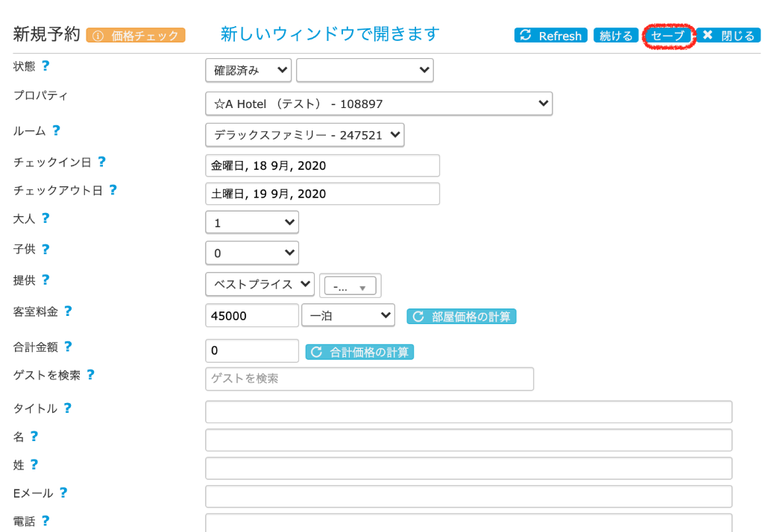Click the 部屋価格の計算 button

point(462,317)
